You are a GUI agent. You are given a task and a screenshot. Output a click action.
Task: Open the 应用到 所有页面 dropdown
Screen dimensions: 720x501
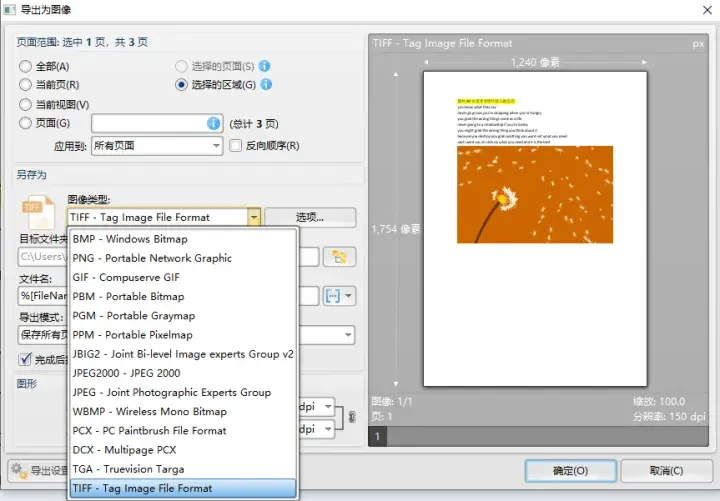coord(157,146)
